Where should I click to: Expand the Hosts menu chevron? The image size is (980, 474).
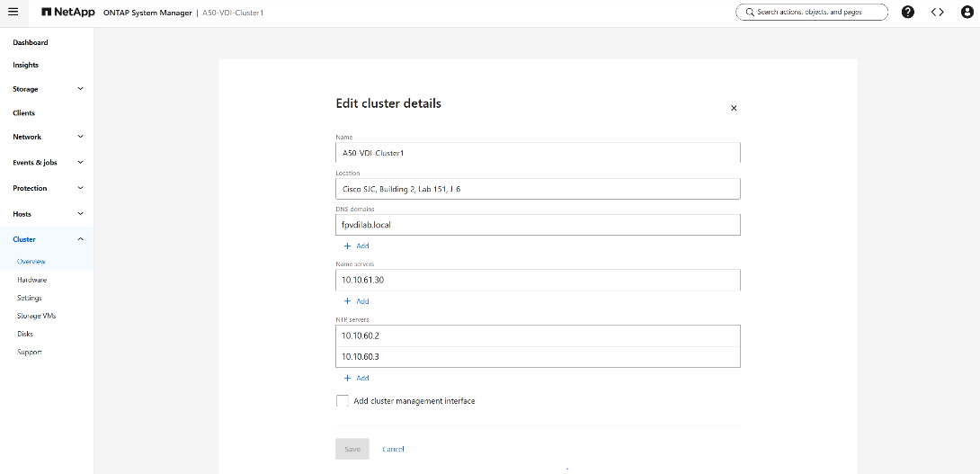coord(80,214)
